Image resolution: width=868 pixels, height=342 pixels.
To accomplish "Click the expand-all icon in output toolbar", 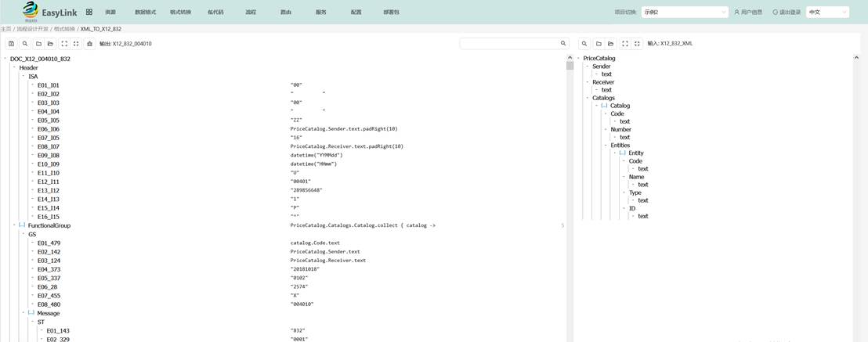I will click(x=64, y=44).
